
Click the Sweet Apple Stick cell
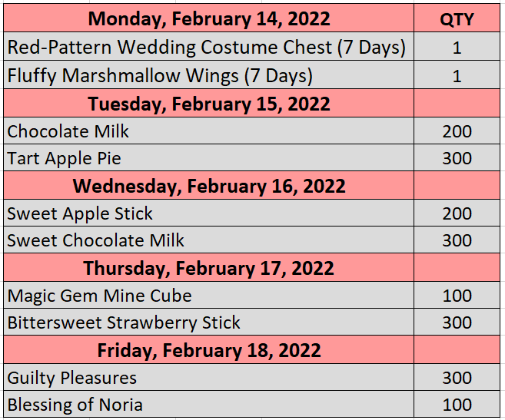80,213
